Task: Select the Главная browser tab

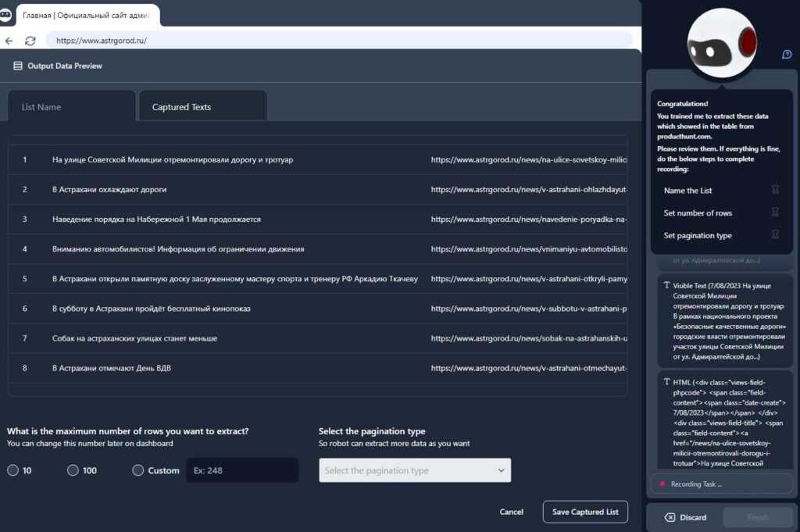Action: 87,16
